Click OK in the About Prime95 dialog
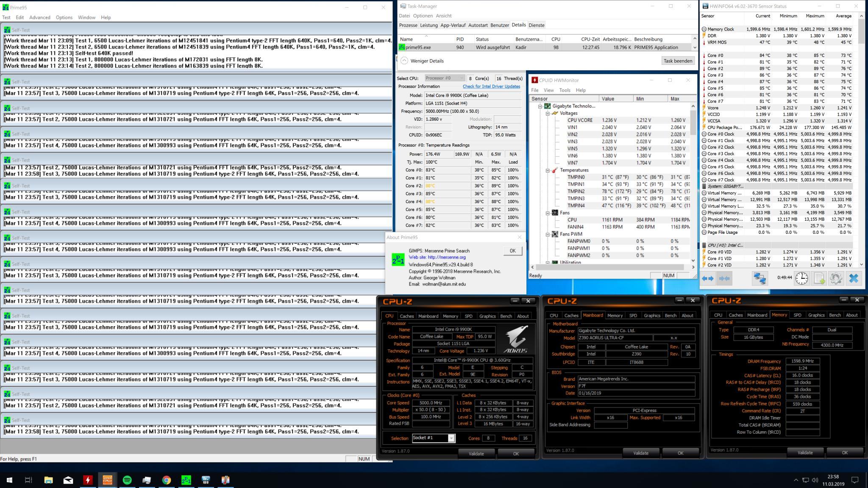Viewport: 868px width, 488px height. point(512,251)
